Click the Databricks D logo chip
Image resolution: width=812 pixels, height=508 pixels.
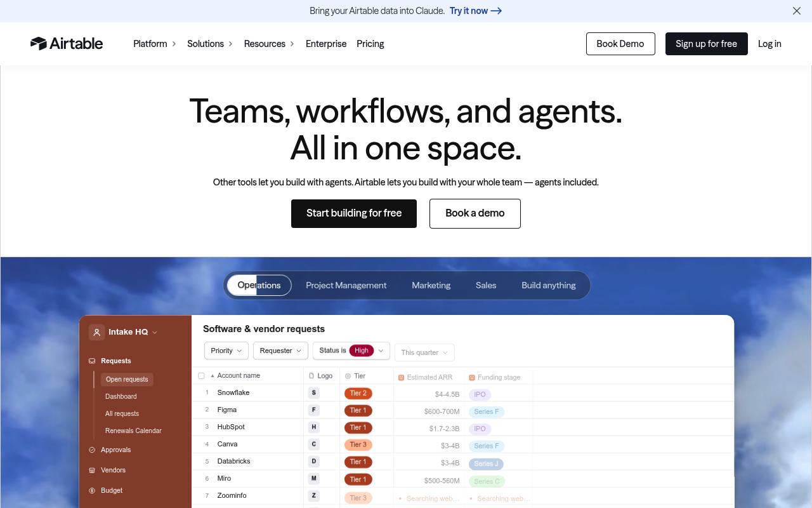click(x=313, y=462)
